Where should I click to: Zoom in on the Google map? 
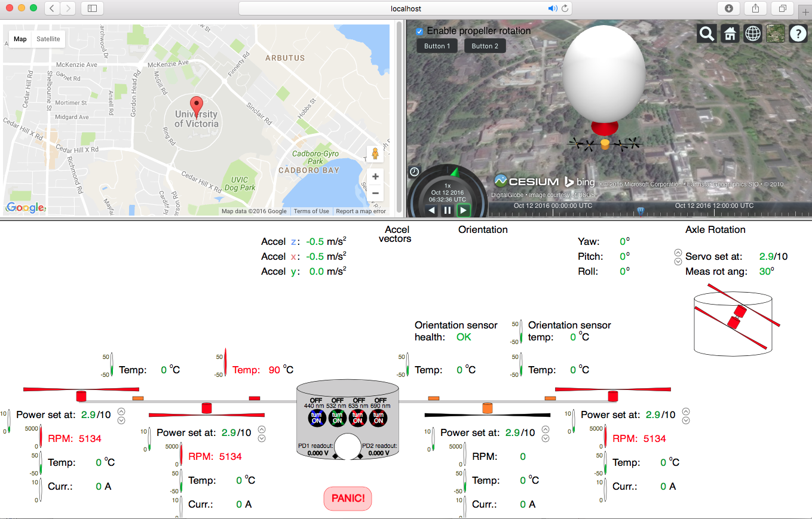[375, 177]
